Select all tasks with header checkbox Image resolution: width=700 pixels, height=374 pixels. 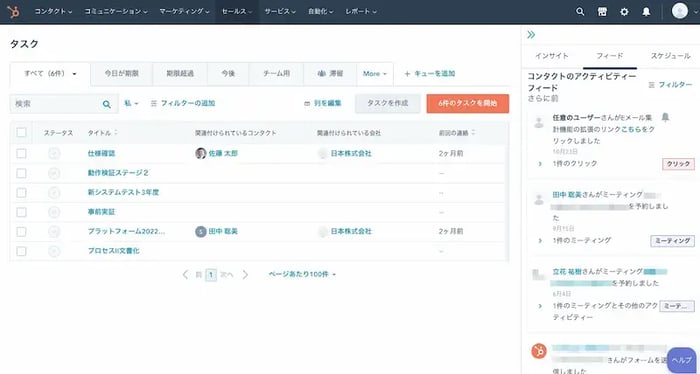(x=21, y=133)
